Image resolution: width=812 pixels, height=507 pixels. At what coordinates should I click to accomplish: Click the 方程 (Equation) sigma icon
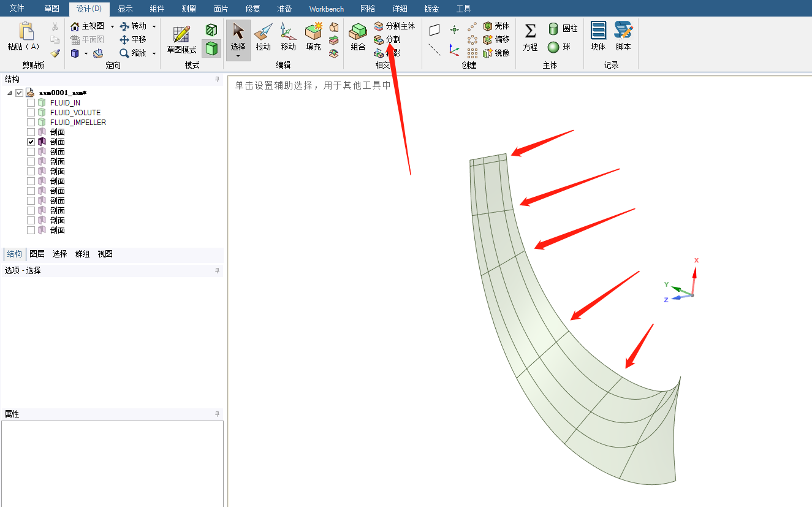pyautogui.click(x=530, y=37)
